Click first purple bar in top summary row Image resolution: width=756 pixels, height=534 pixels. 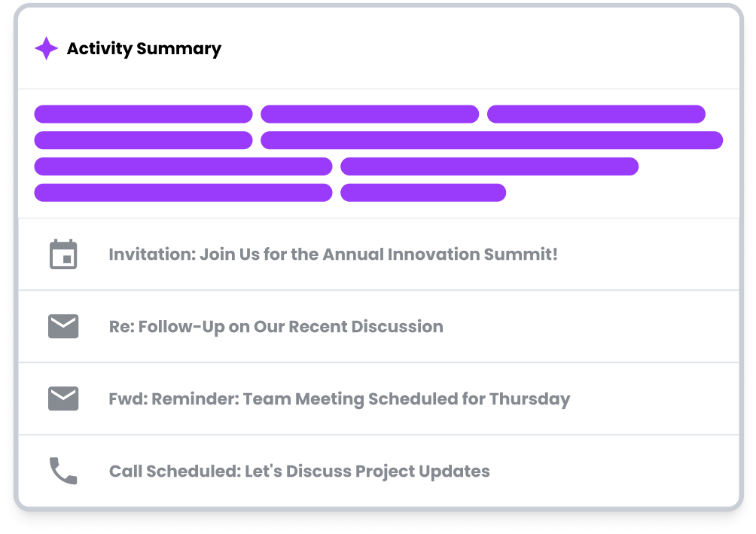143,114
